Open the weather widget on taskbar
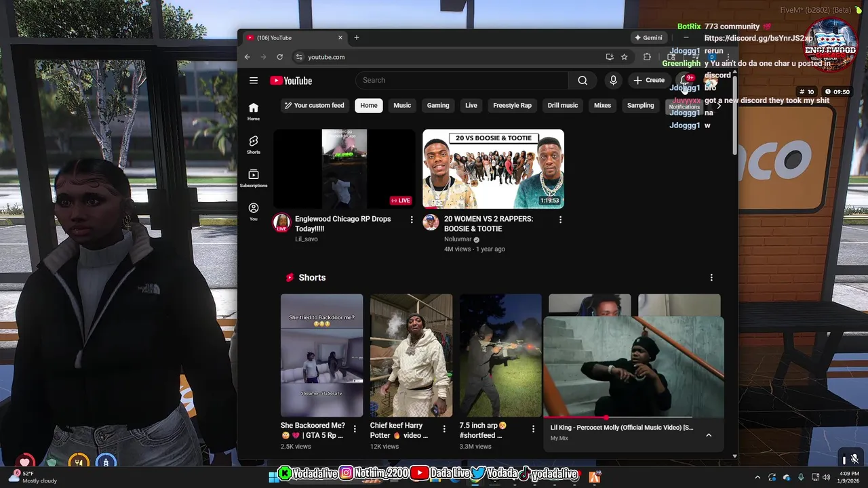Image resolution: width=868 pixels, height=488 pixels. pyautogui.click(x=32, y=476)
